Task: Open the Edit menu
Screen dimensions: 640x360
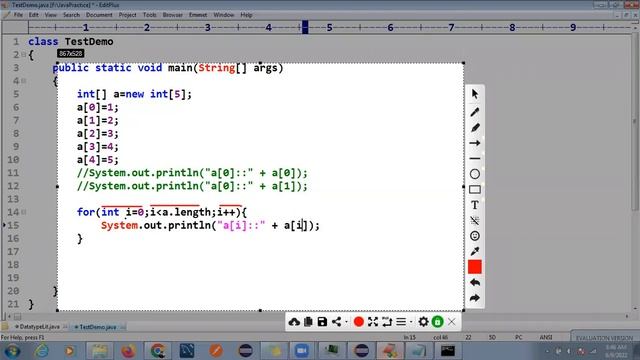Action: 33,15
